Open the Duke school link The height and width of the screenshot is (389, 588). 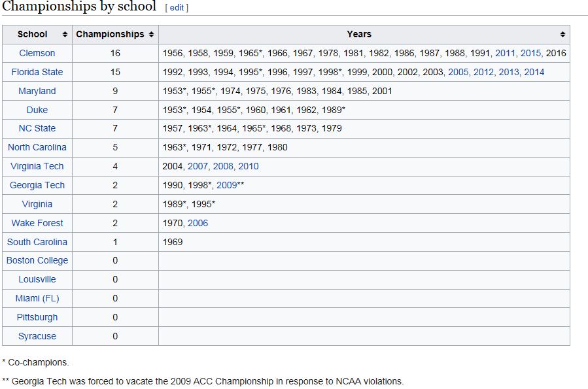(37, 110)
